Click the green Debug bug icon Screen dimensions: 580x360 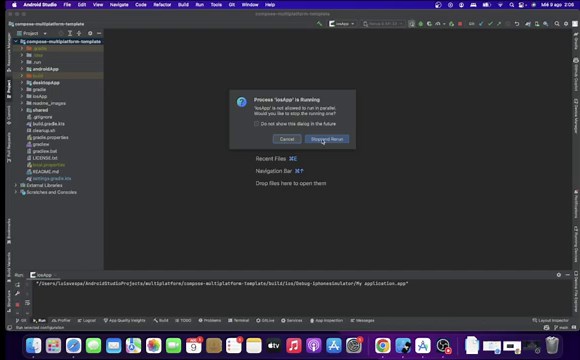[421, 24]
